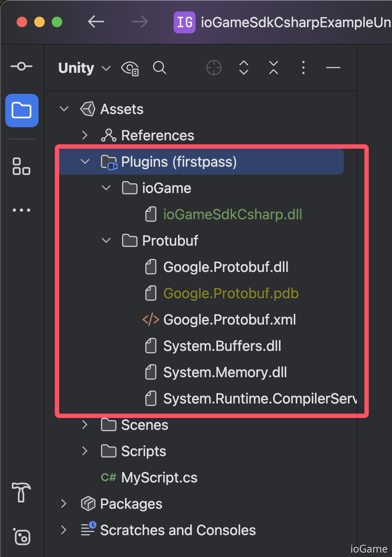Toggle Always Select Opened File
The image size is (392, 557).
point(130,68)
